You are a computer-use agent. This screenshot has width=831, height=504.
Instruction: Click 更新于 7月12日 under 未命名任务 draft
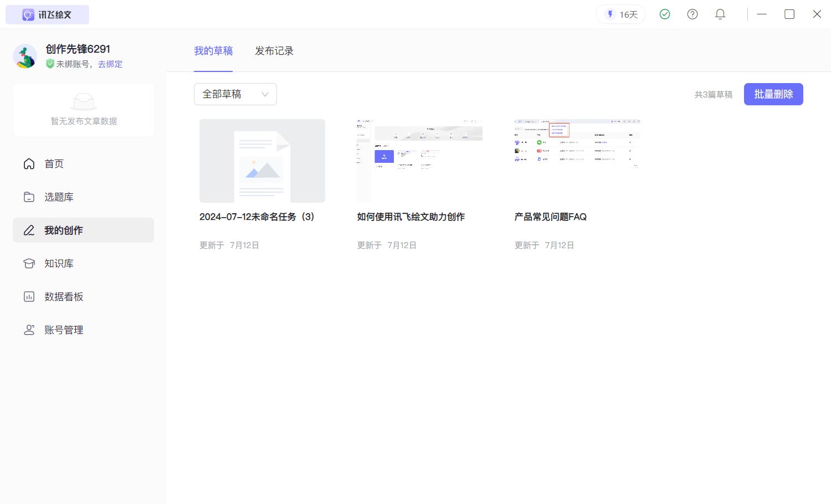pyautogui.click(x=229, y=245)
